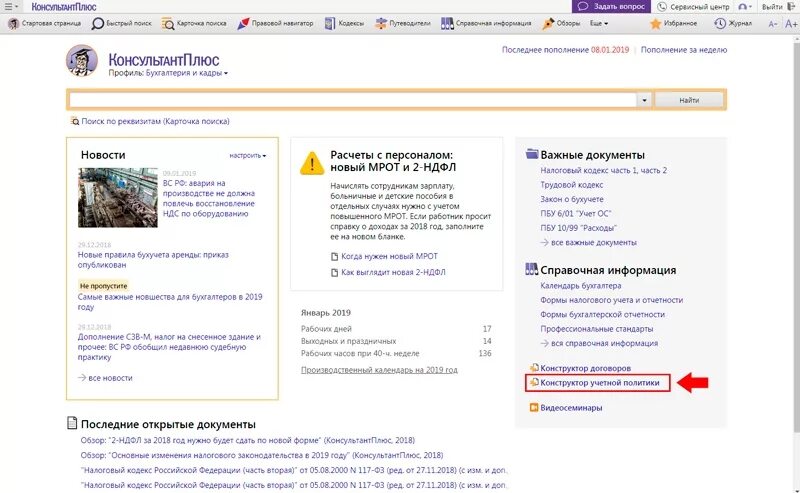Image resolution: width=800 pixels, height=493 pixels.
Task: Click вся справочная информация link
Action: pos(599,343)
